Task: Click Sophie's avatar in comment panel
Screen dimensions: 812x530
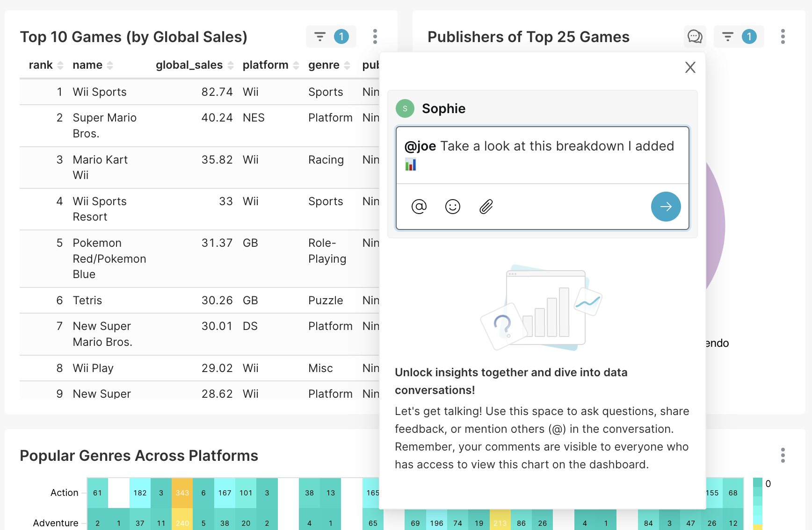Action: click(x=405, y=108)
